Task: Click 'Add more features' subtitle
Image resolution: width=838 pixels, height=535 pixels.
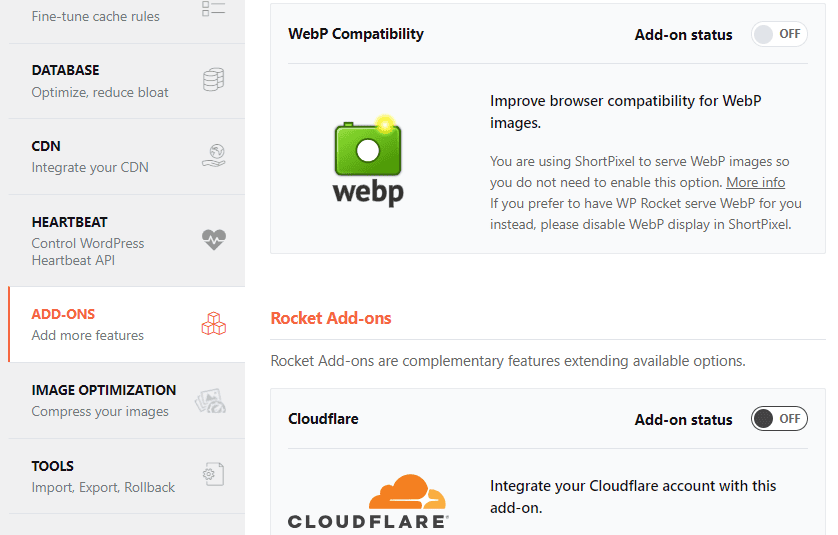Action: point(88,335)
